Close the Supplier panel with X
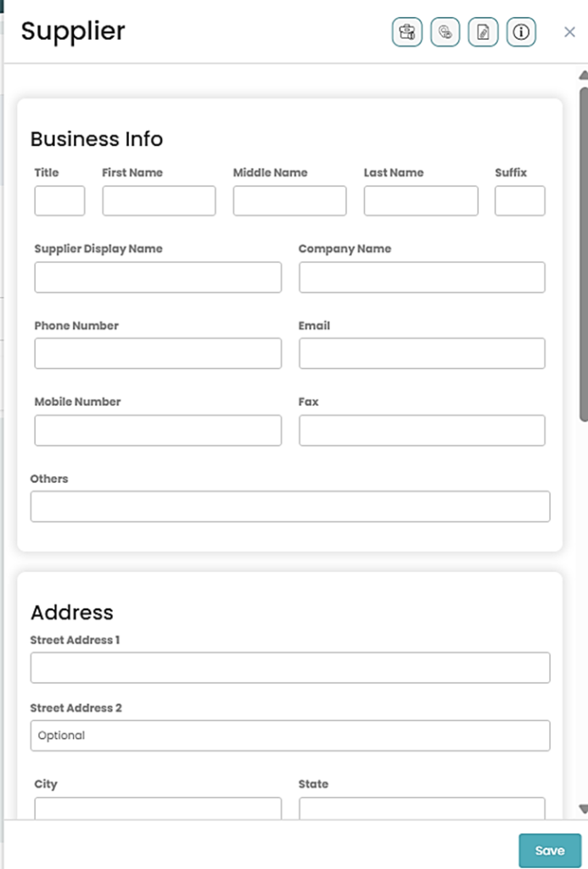588x869 pixels. [569, 32]
